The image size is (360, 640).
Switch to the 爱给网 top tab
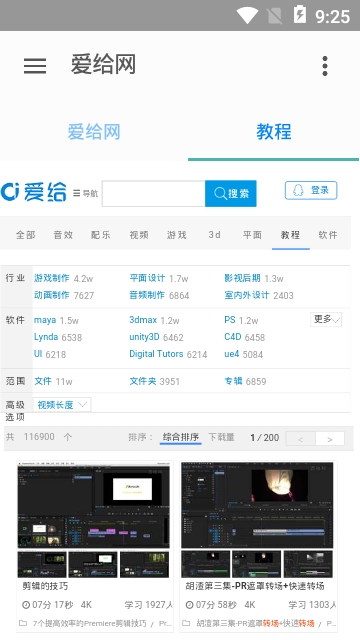[94, 132]
